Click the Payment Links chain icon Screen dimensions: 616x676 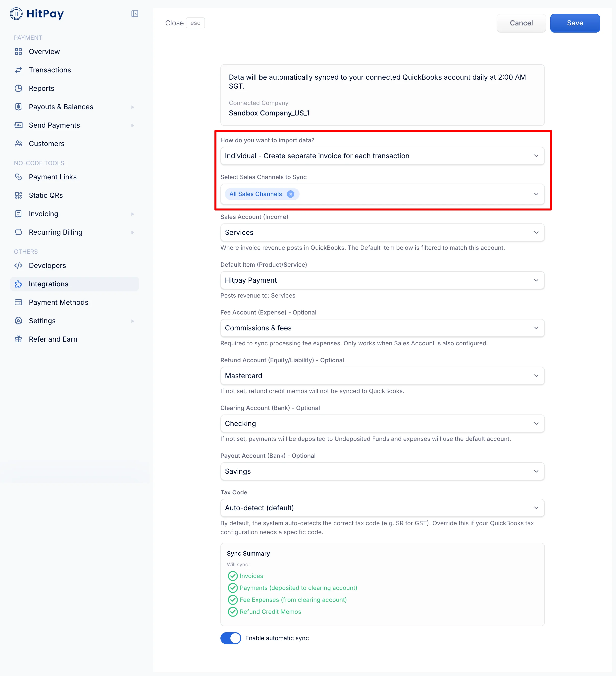18,177
